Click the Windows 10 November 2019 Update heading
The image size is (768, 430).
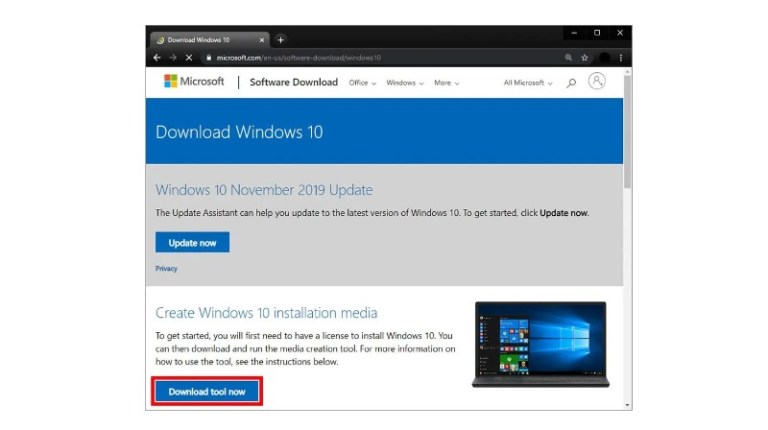click(x=264, y=190)
